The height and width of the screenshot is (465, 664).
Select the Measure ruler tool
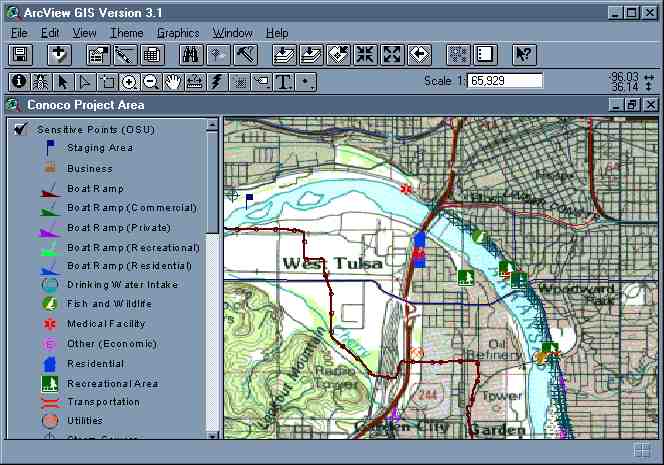[195, 82]
